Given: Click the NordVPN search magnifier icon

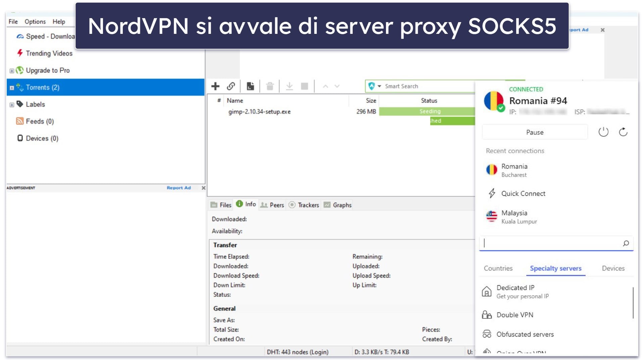Looking at the screenshot, I should pyautogui.click(x=626, y=243).
